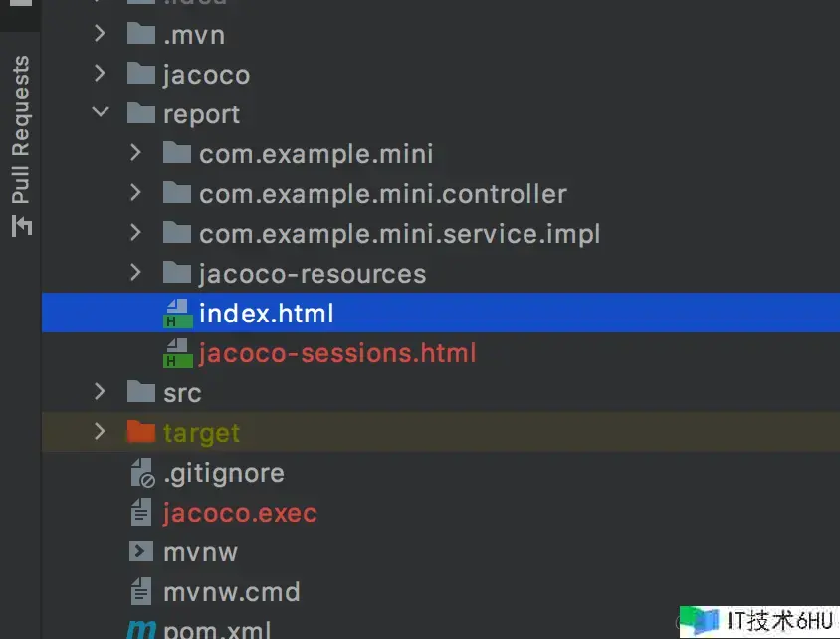Viewport: 840px width, 639px height.
Task: Select com.example.mini.service.impl in tree
Action: (x=399, y=234)
